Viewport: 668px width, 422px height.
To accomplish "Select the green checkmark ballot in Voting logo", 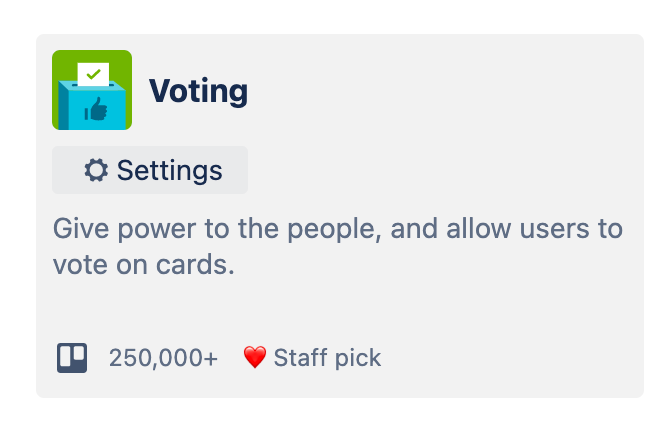I will 93,74.
